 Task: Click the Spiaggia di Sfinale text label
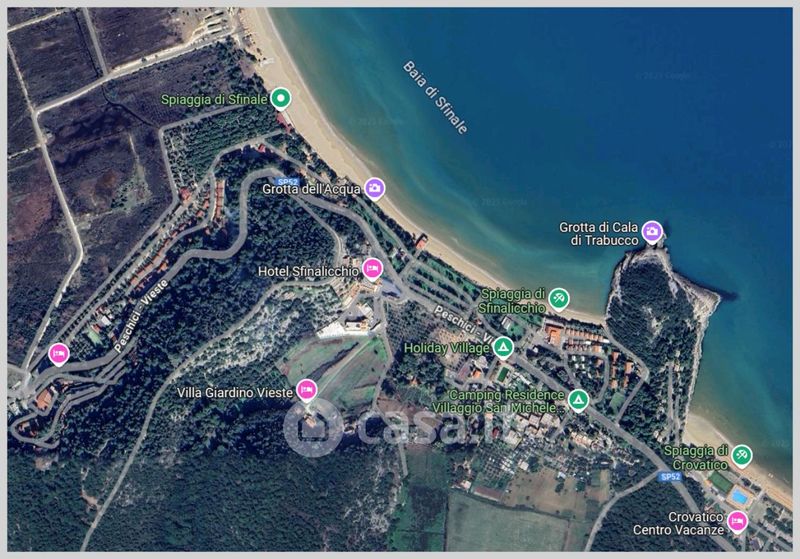point(214,99)
